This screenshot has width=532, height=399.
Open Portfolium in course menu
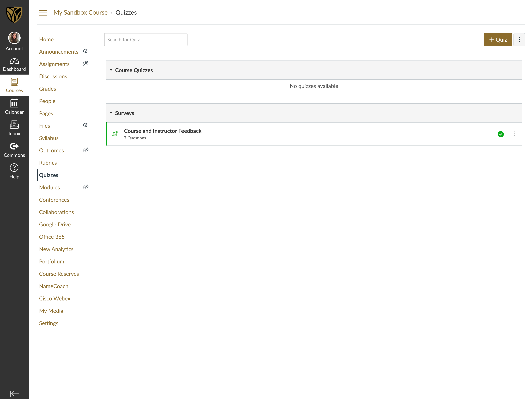52,262
